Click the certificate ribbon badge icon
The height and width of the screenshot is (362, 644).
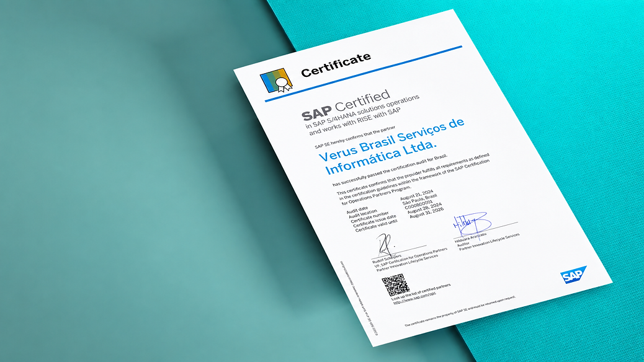pyautogui.click(x=277, y=80)
